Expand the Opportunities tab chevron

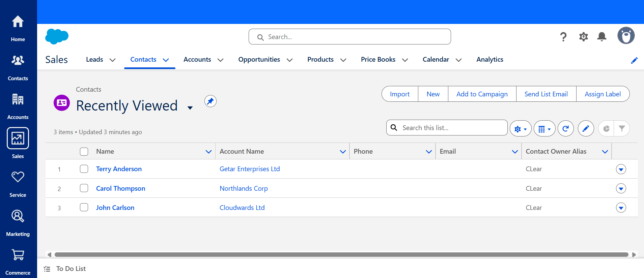tap(289, 60)
